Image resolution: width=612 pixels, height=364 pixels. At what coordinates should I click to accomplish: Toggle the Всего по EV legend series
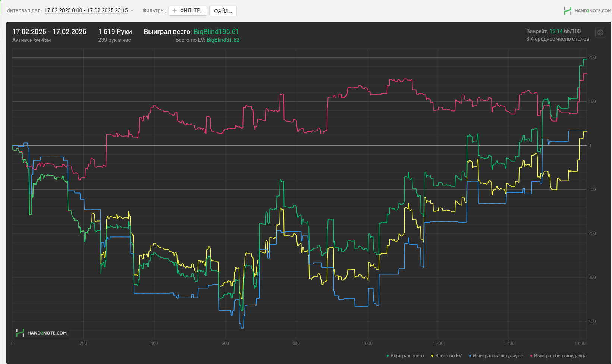(446, 356)
